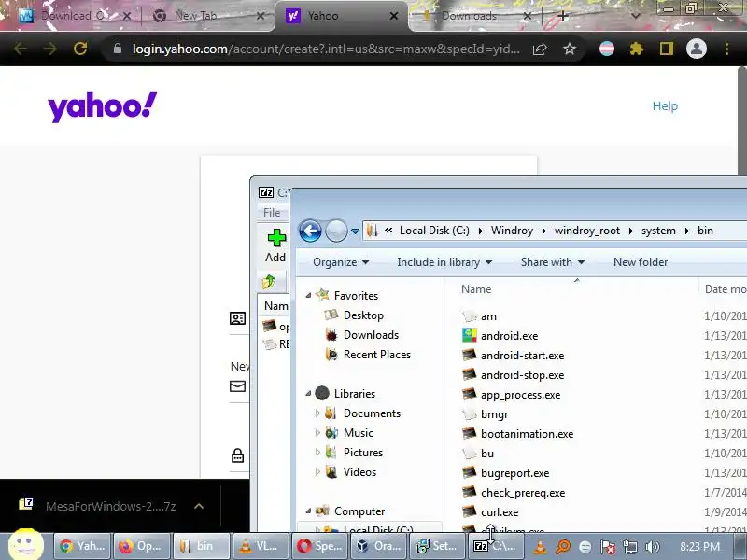747x560 pixels.
Task: Bookmark this page with the star icon
Action: pyautogui.click(x=570, y=49)
